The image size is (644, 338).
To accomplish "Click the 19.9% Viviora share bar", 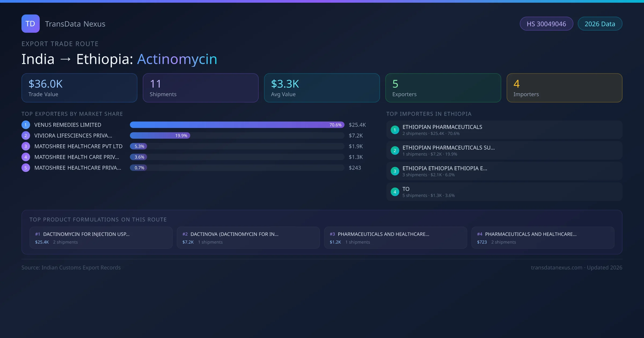I will [x=160, y=135].
